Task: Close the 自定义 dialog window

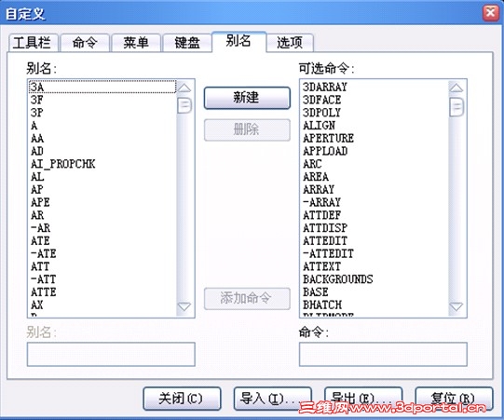Action: (x=491, y=13)
